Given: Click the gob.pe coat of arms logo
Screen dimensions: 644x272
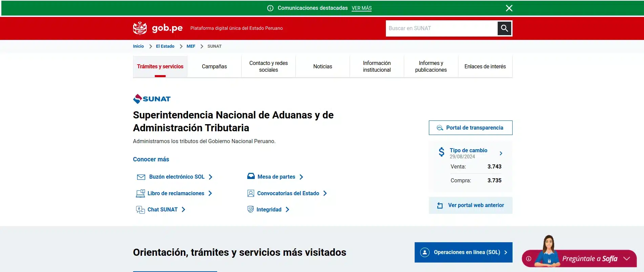Looking at the screenshot, I should point(140,28).
